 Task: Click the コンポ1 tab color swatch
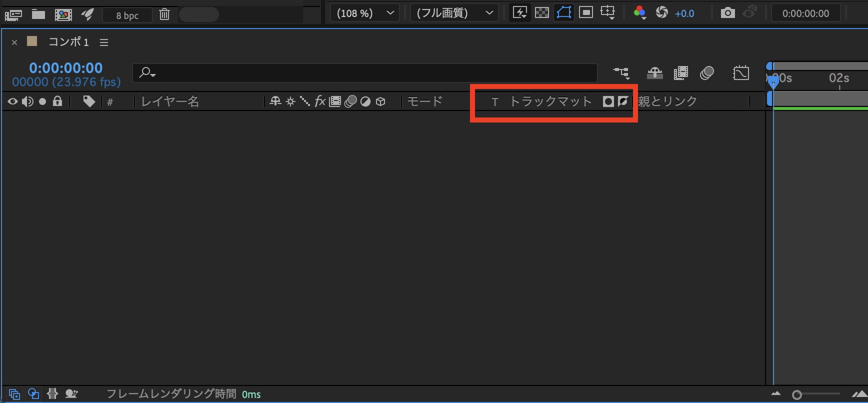[x=32, y=41]
